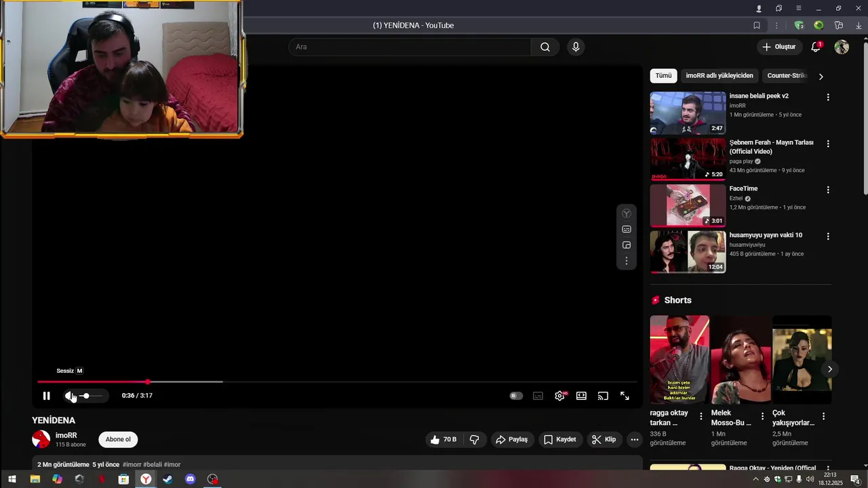The height and width of the screenshot is (488, 868).
Task: Open options for ragga oktay tarkan Short
Action: 701,416
